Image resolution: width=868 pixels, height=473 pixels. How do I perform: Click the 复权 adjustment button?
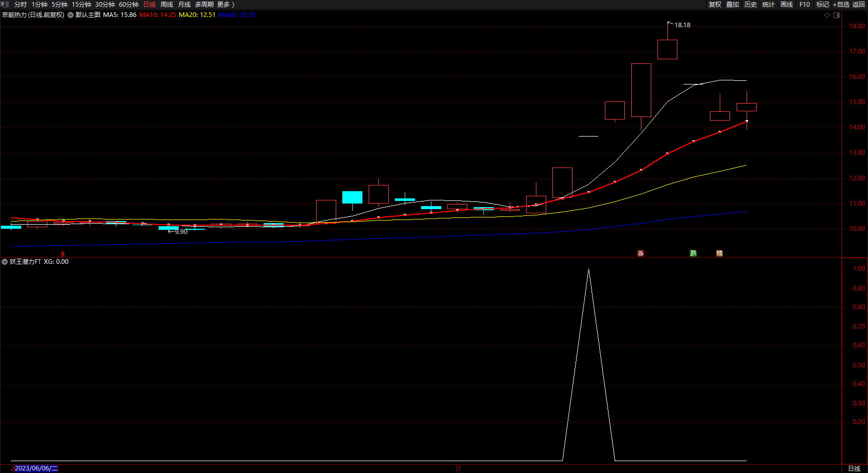pyautogui.click(x=715, y=5)
